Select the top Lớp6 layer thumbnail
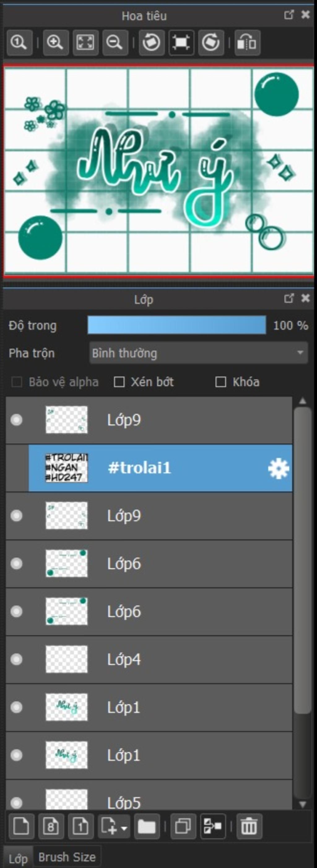 (x=67, y=564)
